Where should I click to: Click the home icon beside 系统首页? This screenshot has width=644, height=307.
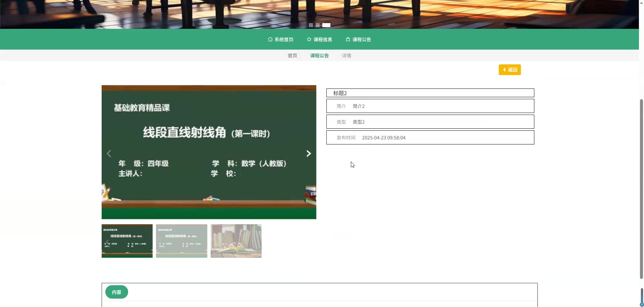point(270,39)
